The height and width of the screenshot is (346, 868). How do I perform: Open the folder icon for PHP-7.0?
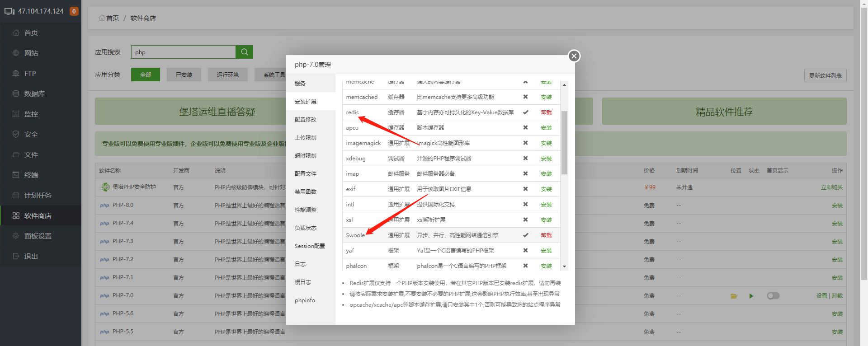pos(733,296)
